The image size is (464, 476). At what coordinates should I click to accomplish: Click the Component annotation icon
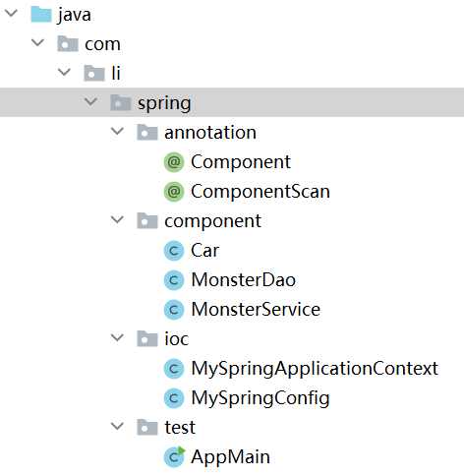coord(174,162)
